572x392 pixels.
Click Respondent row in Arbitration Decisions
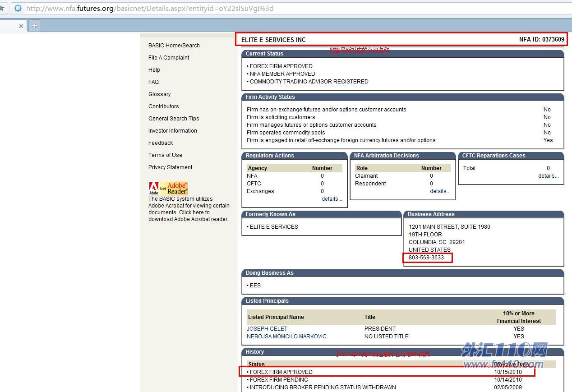pos(403,184)
